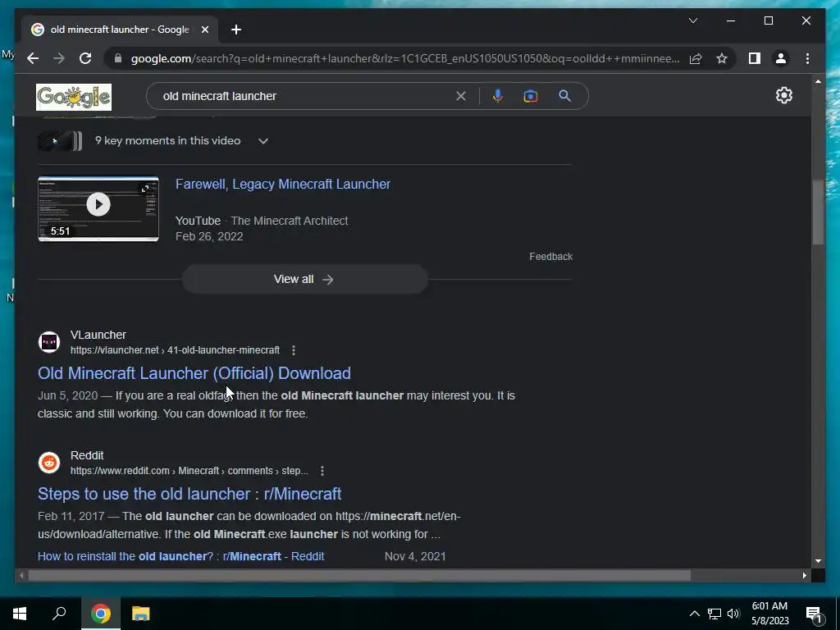Open Google quick settings gear
Viewport: 840px width, 630px height.
coord(783,95)
